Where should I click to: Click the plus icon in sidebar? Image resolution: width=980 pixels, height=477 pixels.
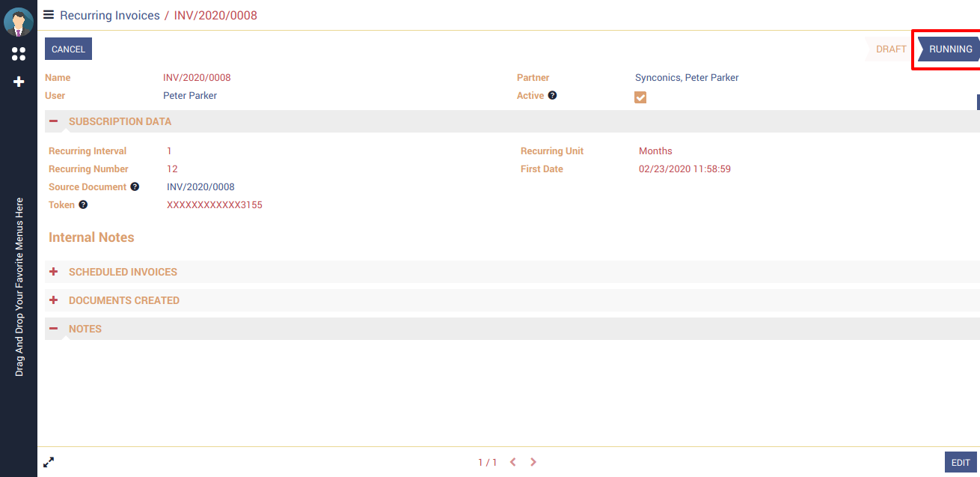click(19, 82)
